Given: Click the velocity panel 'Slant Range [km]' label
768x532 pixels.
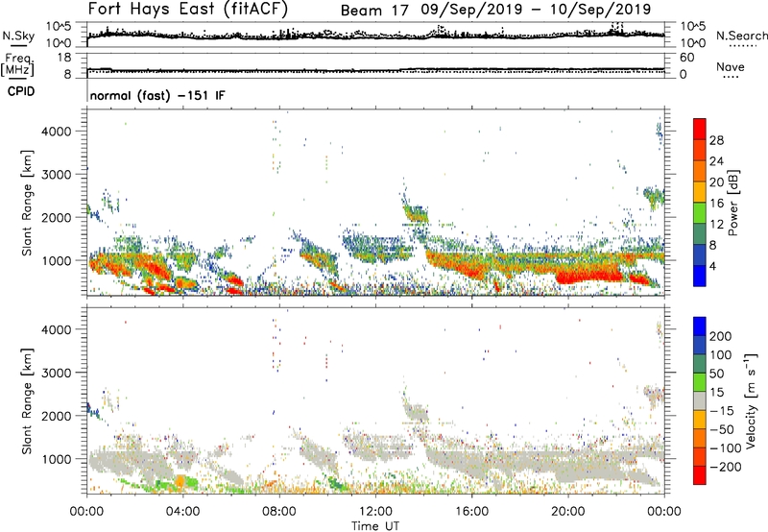Looking at the screenshot, I should [x=27, y=401].
